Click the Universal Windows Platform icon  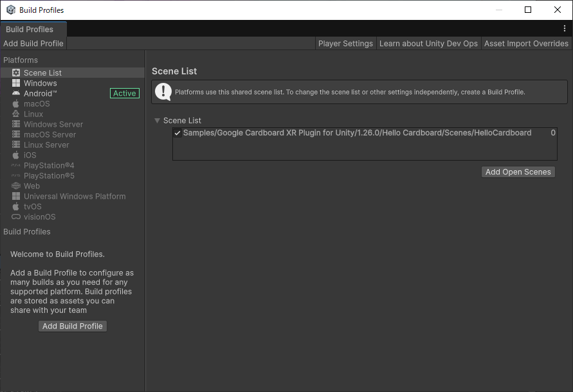pos(16,196)
